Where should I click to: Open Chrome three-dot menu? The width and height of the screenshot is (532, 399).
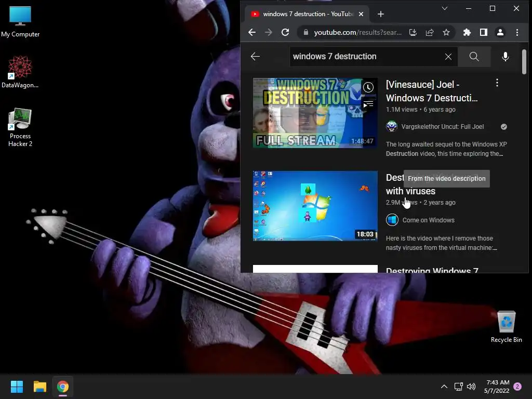tap(517, 32)
